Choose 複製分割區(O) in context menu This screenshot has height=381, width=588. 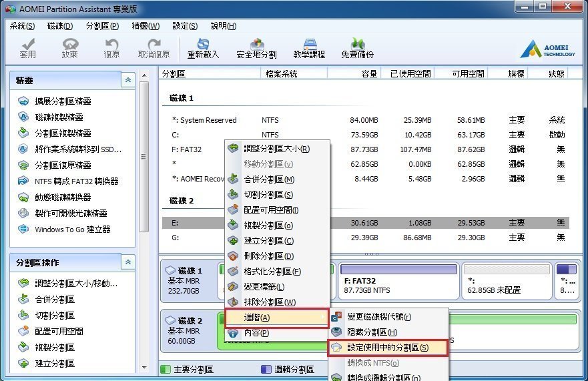tap(277, 226)
